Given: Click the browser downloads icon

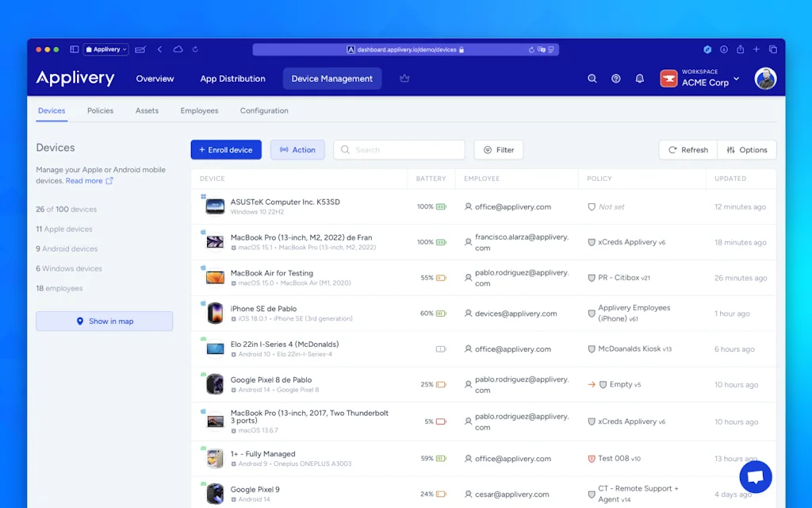Looking at the screenshot, I should pyautogui.click(x=723, y=49).
